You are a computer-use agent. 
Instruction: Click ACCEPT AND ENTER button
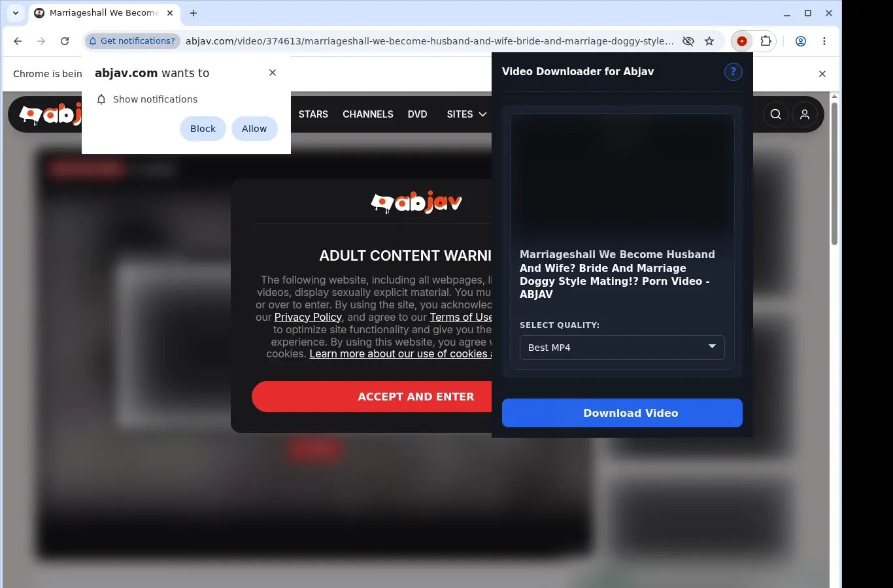(x=373, y=397)
